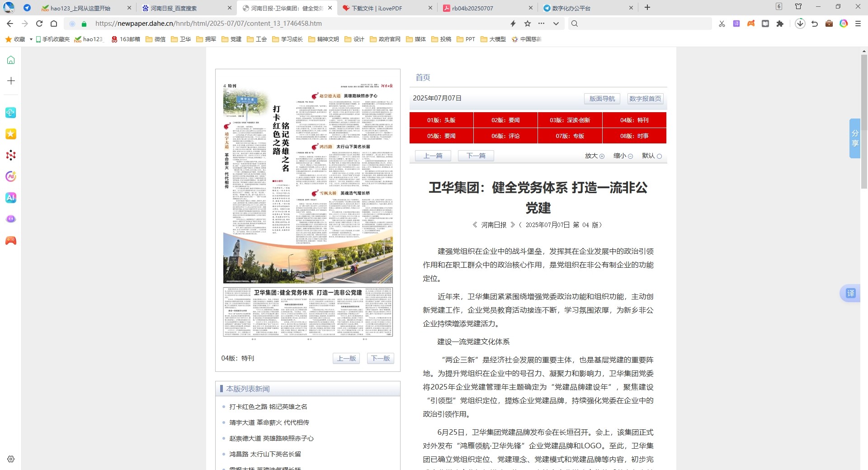Go back with the browser back arrow
The width and height of the screenshot is (868, 470).
[10, 24]
